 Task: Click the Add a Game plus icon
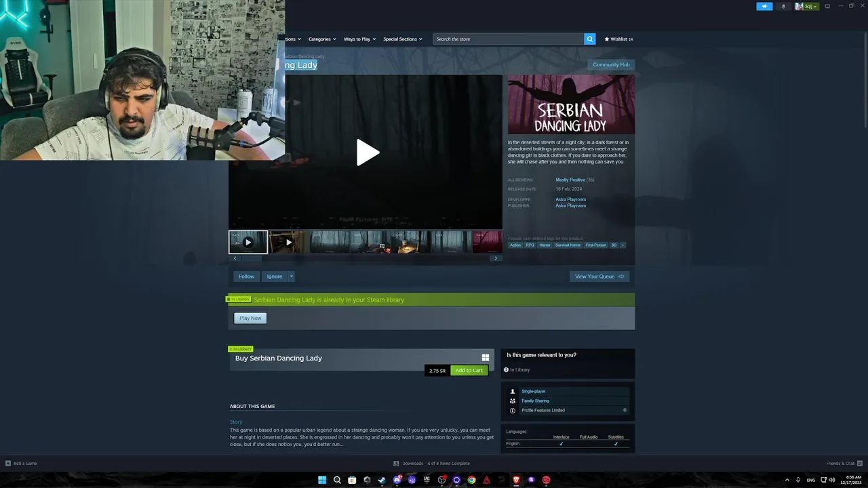(8, 464)
